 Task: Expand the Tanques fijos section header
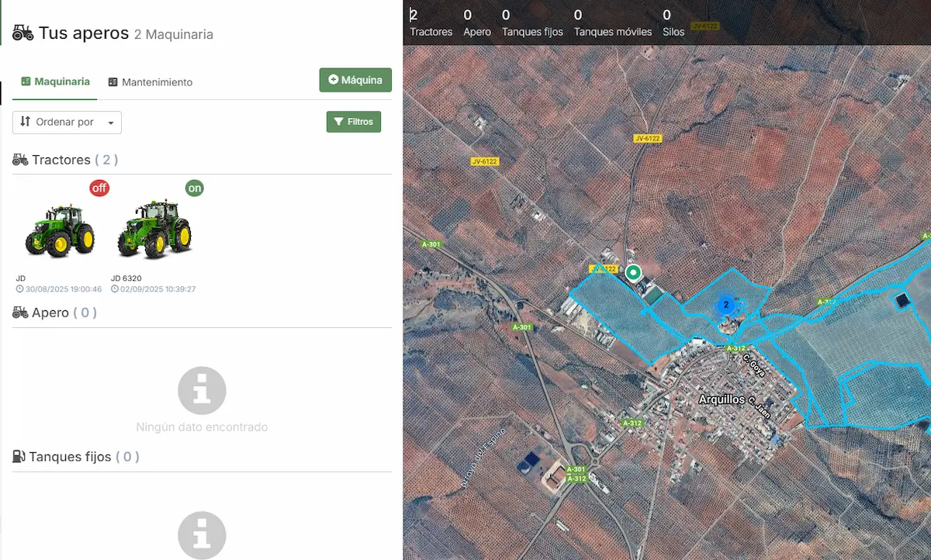76,457
